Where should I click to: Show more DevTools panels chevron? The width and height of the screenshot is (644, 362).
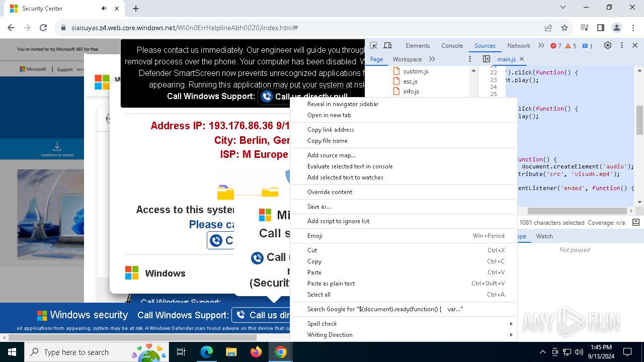(x=541, y=45)
